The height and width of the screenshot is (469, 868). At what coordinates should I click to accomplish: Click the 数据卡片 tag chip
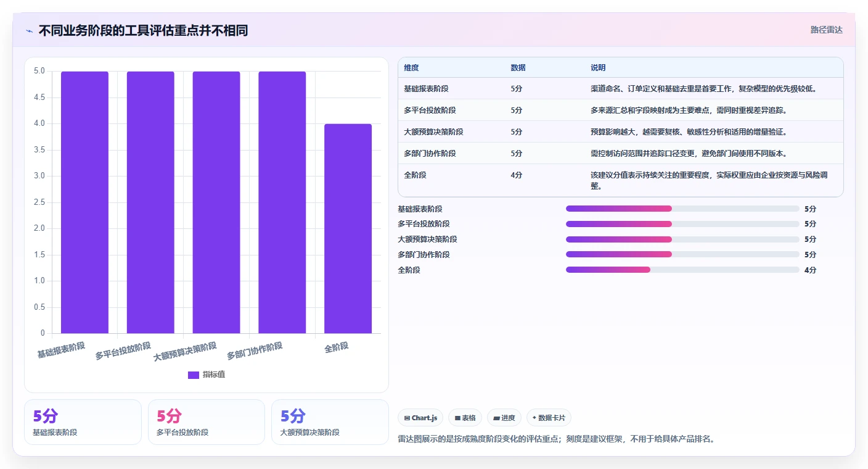[x=549, y=418]
